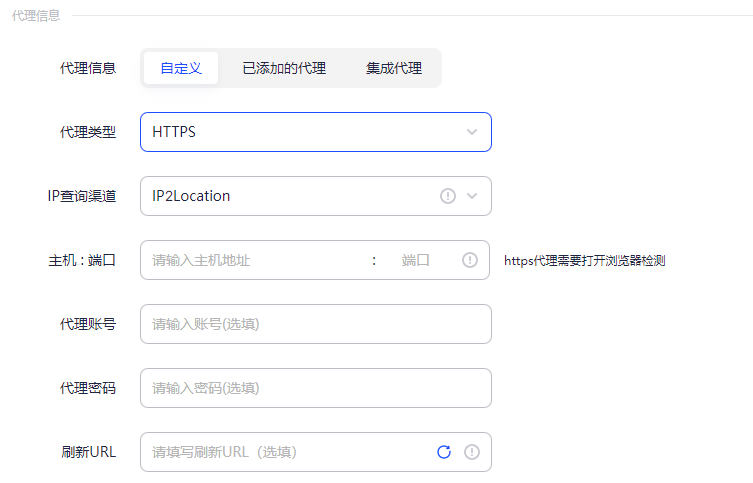753x483 pixels.
Task: Switch to 集成代理 tab
Action: (x=394, y=68)
